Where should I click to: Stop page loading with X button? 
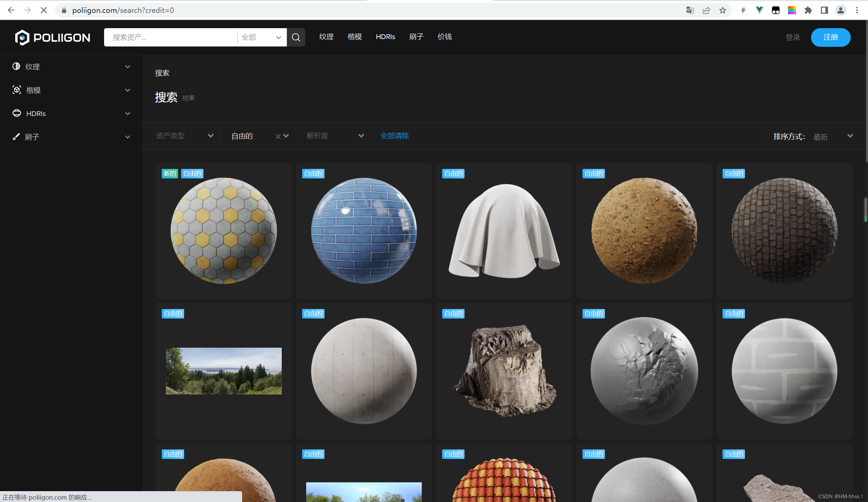pyautogui.click(x=44, y=10)
